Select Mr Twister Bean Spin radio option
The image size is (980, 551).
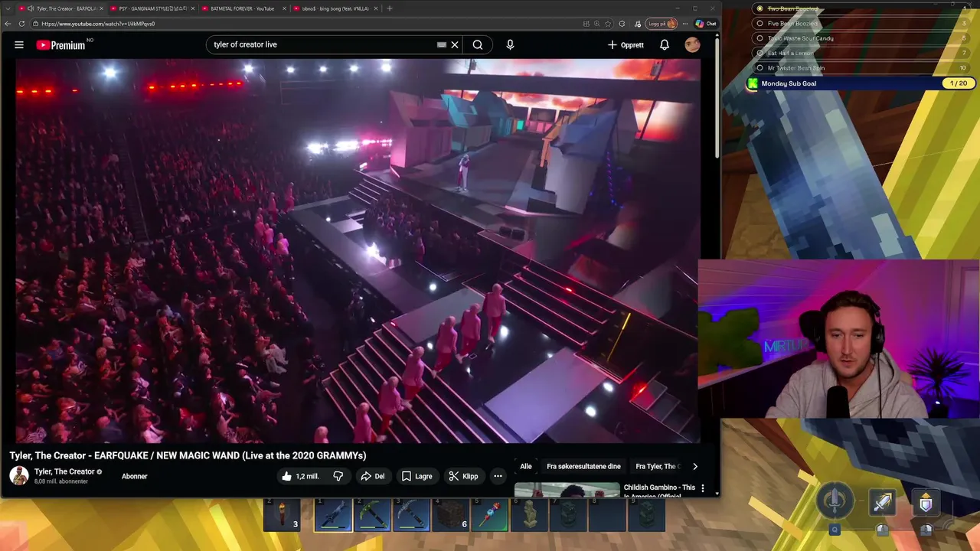pyautogui.click(x=759, y=68)
